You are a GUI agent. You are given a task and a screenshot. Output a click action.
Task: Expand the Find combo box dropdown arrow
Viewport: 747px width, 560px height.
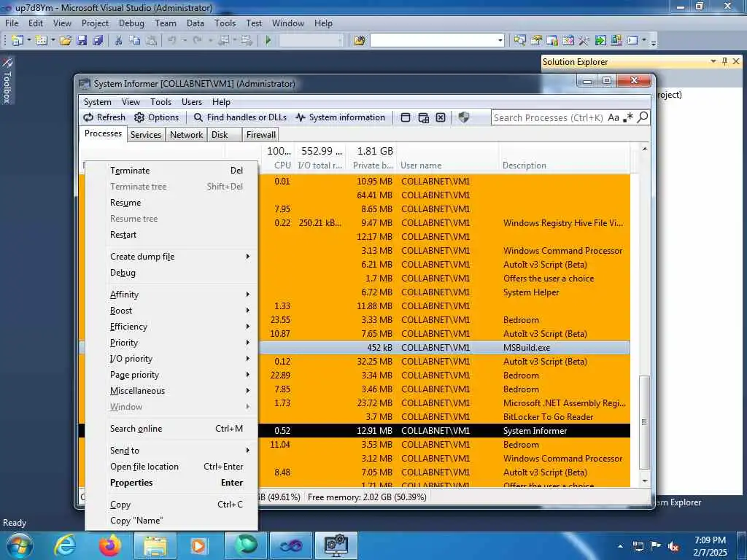[500, 41]
